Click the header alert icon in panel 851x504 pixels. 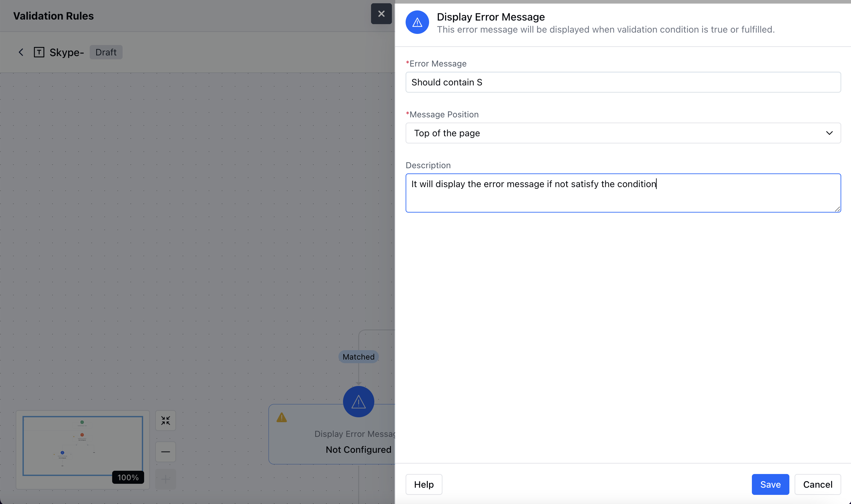coord(417,22)
